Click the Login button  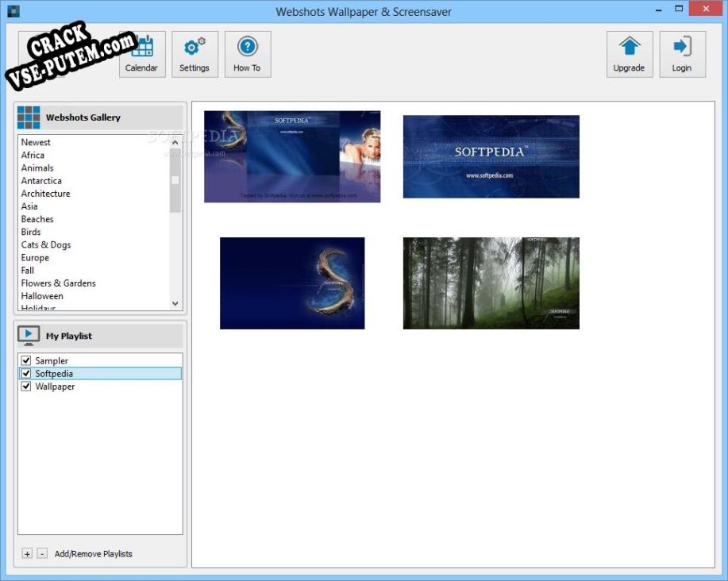682,54
